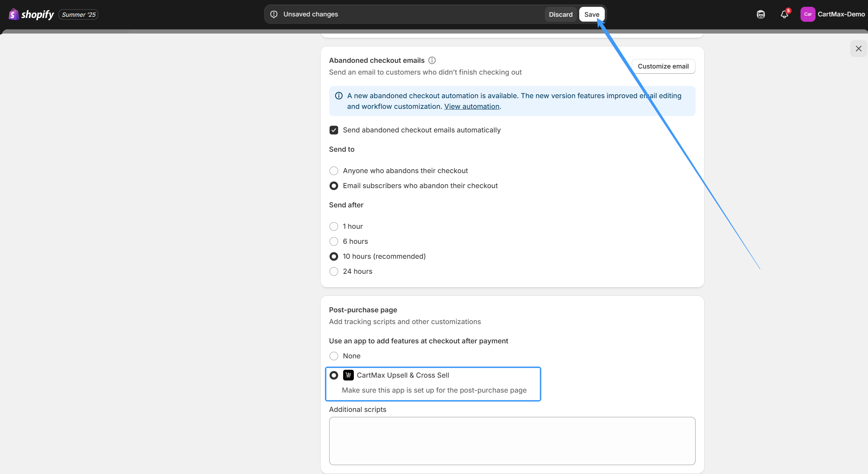Open the notifications bell
The height and width of the screenshot is (474, 868).
[x=784, y=14]
